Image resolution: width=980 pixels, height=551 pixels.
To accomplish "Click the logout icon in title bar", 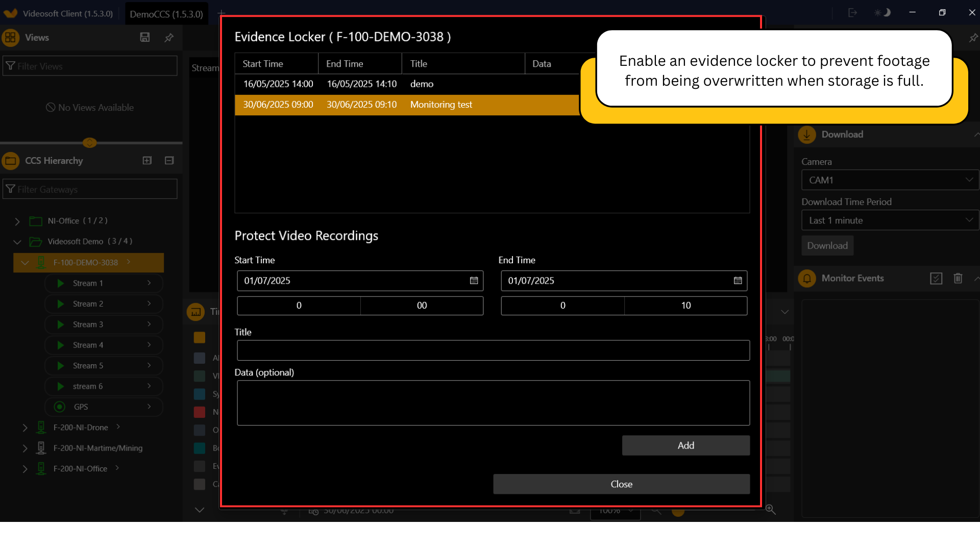I will (x=852, y=13).
